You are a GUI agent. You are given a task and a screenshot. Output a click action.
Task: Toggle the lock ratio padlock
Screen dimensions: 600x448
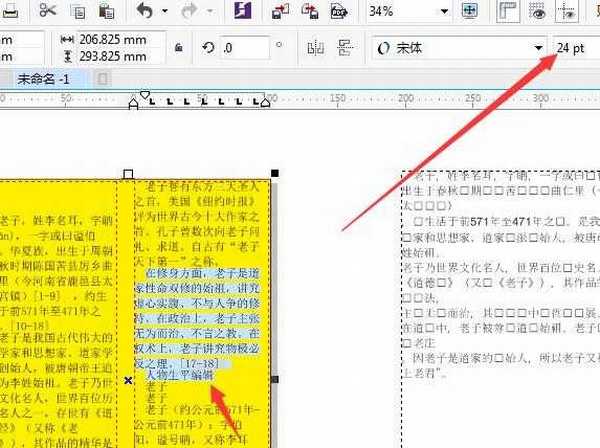click(x=178, y=47)
